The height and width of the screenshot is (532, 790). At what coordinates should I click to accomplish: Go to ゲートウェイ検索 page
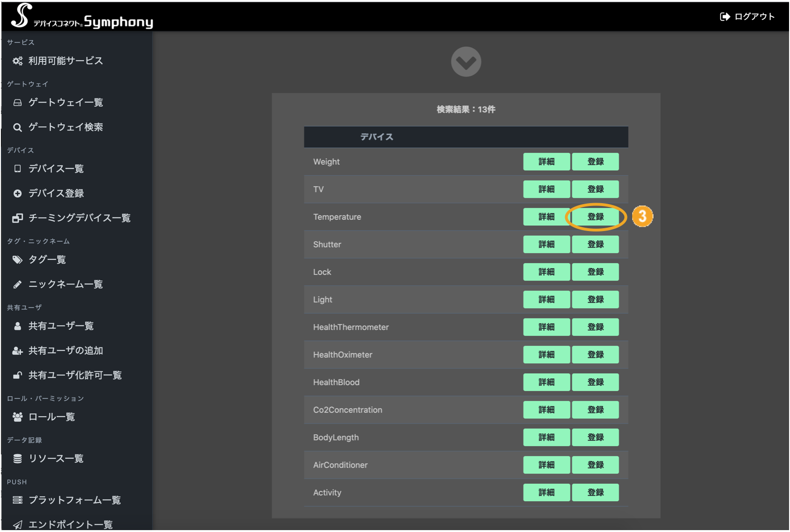click(x=65, y=127)
